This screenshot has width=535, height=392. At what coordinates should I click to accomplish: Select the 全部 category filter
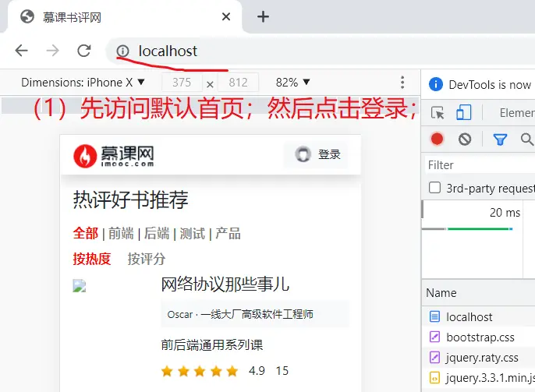tap(86, 234)
